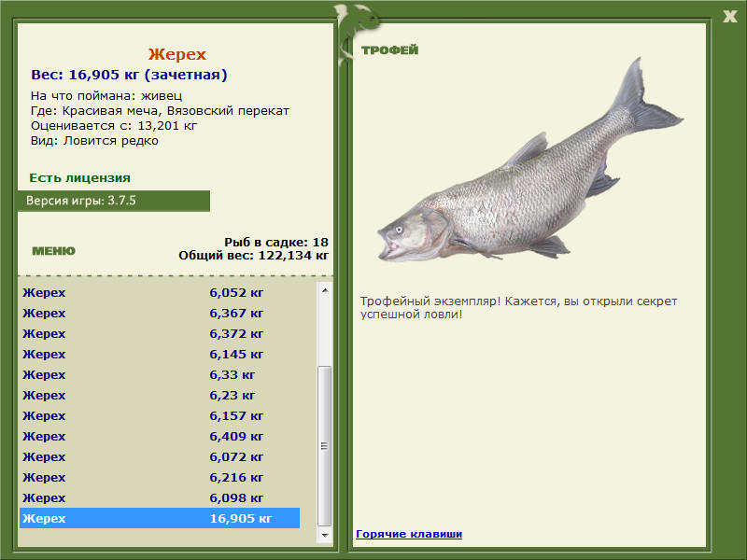747x560 pixels.
Task: Select the Жерех 6,33 кг entry
Action: pyautogui.click(x=160, y=374)
